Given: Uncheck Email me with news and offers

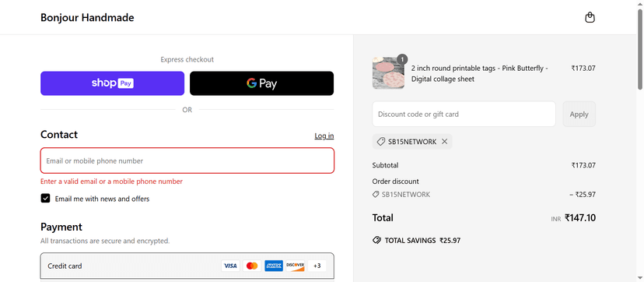Looking at the screenshot, I should (x=45, y=199).
